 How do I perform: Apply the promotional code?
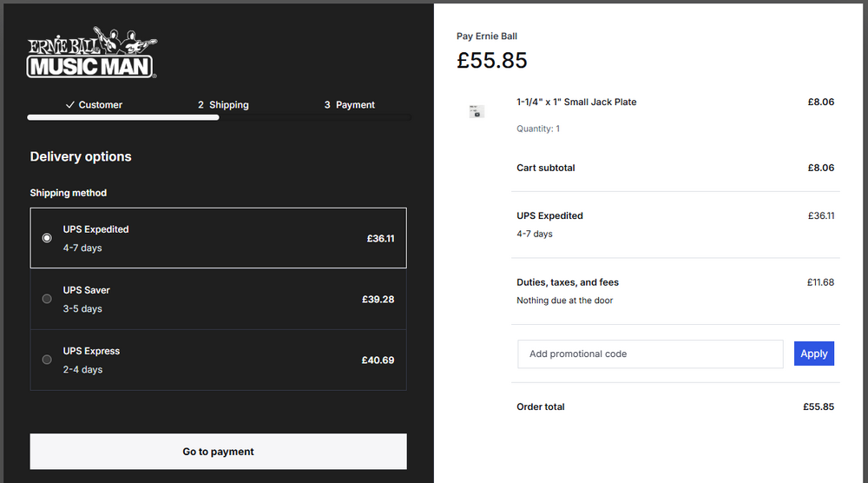[813, 354]
